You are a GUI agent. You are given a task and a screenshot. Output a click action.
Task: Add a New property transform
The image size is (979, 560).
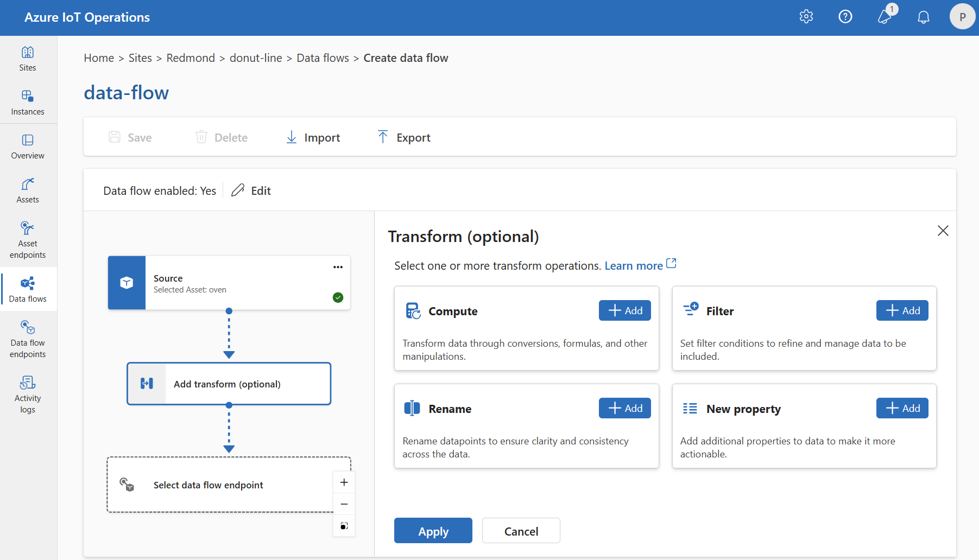(x=902, y=408)
